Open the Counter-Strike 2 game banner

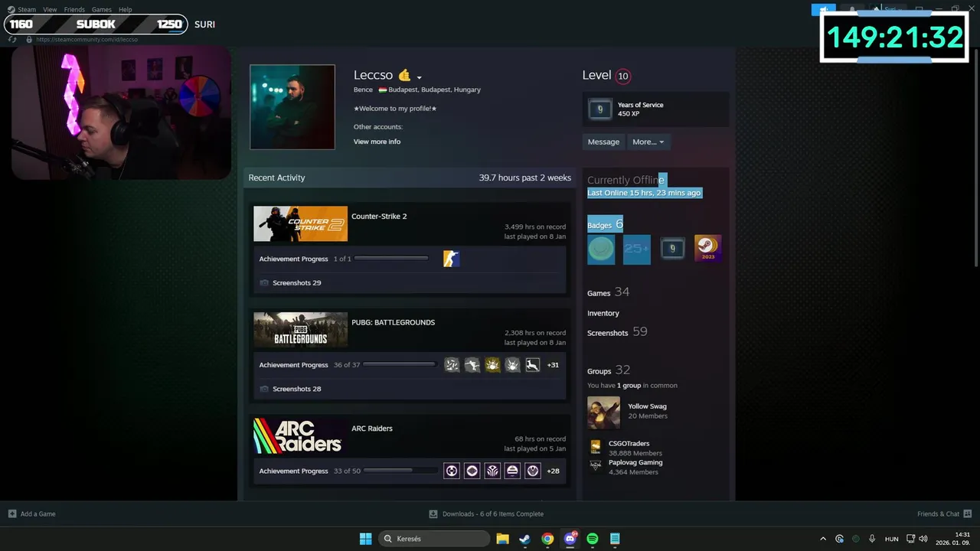[300, 223]
